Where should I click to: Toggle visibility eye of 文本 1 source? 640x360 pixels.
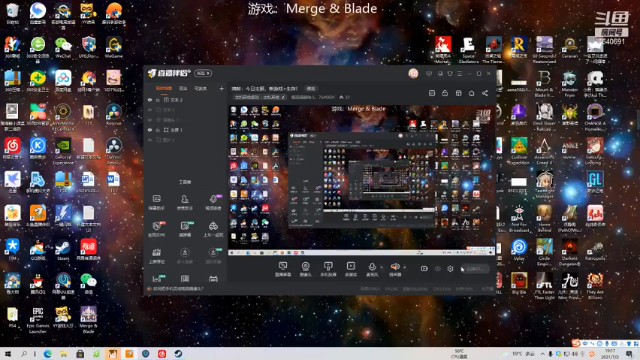(x=150, y=110)
